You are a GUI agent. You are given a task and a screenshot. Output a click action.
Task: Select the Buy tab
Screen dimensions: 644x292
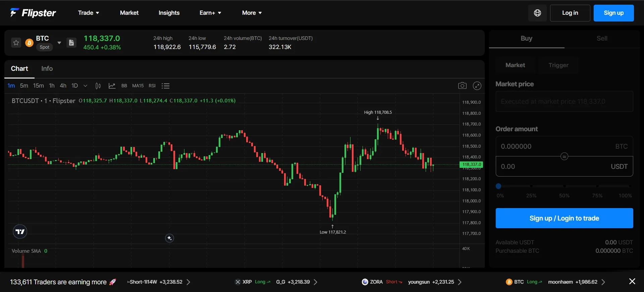527,39
